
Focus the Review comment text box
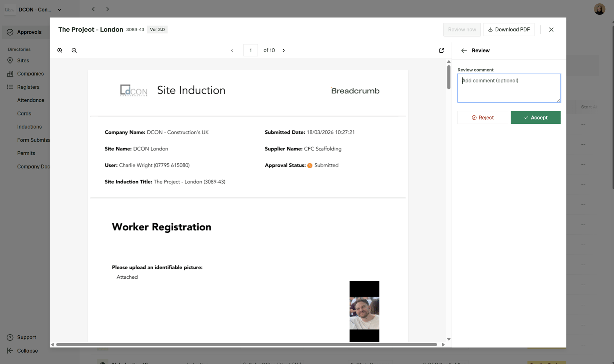tap(509, 88)
